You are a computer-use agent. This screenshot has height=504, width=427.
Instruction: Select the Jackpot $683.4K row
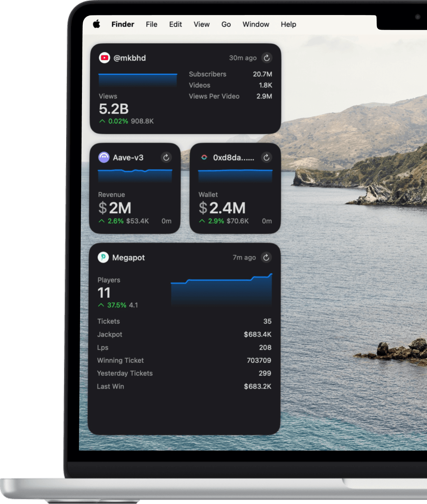184,334
